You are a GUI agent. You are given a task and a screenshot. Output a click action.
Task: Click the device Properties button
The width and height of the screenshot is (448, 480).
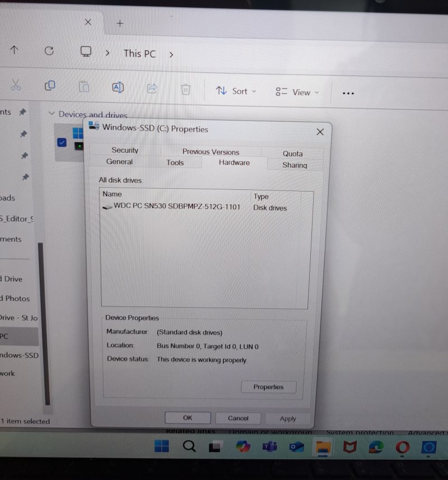[268, 387]
